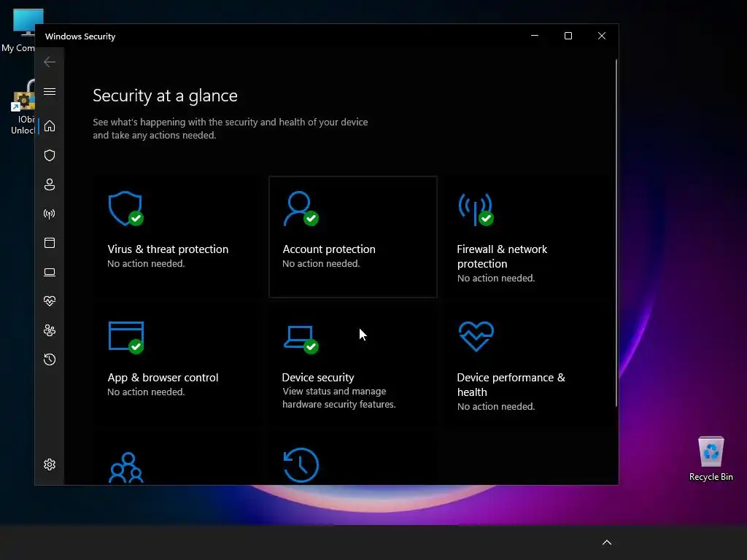Click the large Device security laptop icon
This screenshot has width=747, height=560.
(x=301, y=339)
